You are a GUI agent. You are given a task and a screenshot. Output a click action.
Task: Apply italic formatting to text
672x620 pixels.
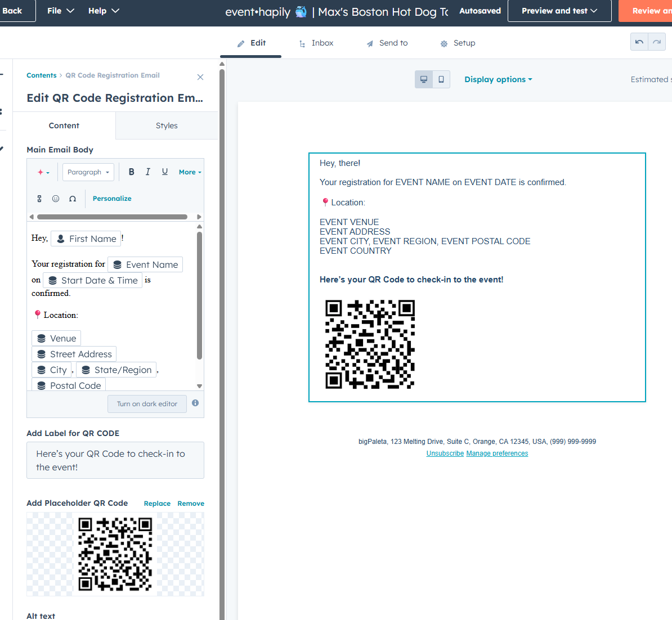pos(148,172)
